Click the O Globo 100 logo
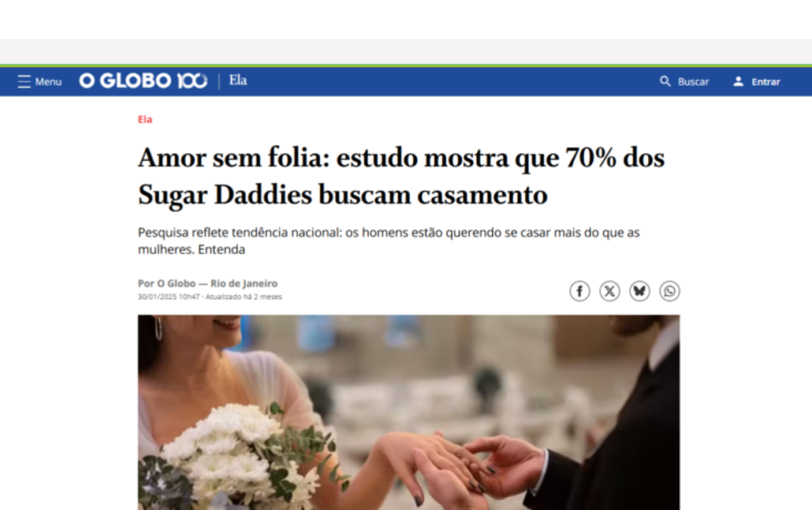This screenshot has width=812, height=510. (144, 81)
